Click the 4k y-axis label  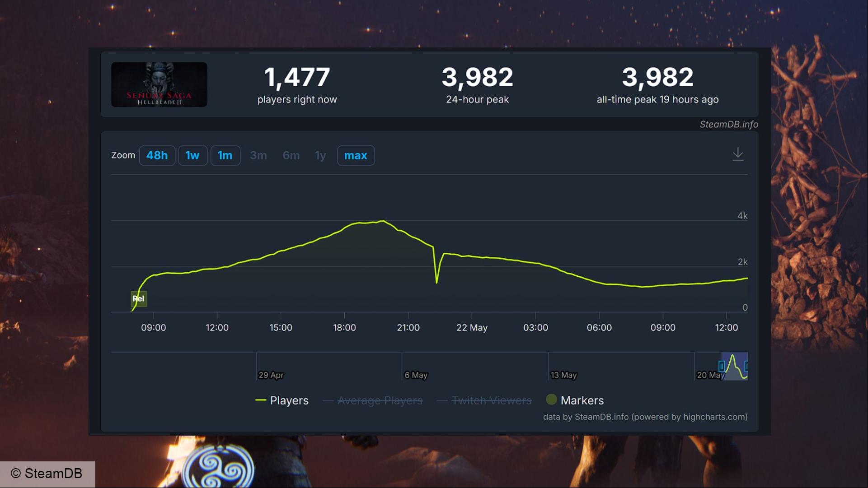click(742, 216)
